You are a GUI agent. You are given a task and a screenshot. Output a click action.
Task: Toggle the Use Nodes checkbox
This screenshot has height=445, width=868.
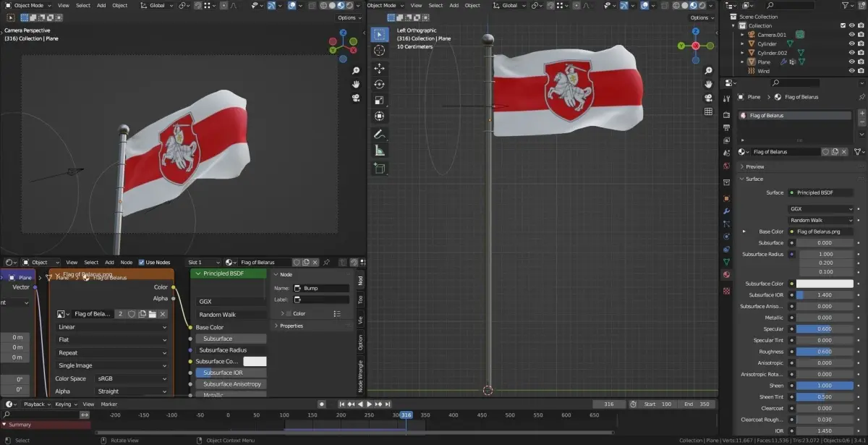pos(142,262)
